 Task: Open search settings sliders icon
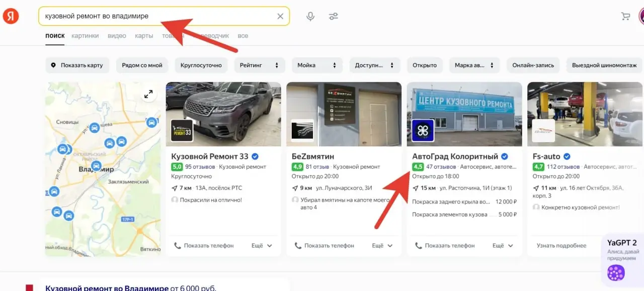[x=334, y=16]
